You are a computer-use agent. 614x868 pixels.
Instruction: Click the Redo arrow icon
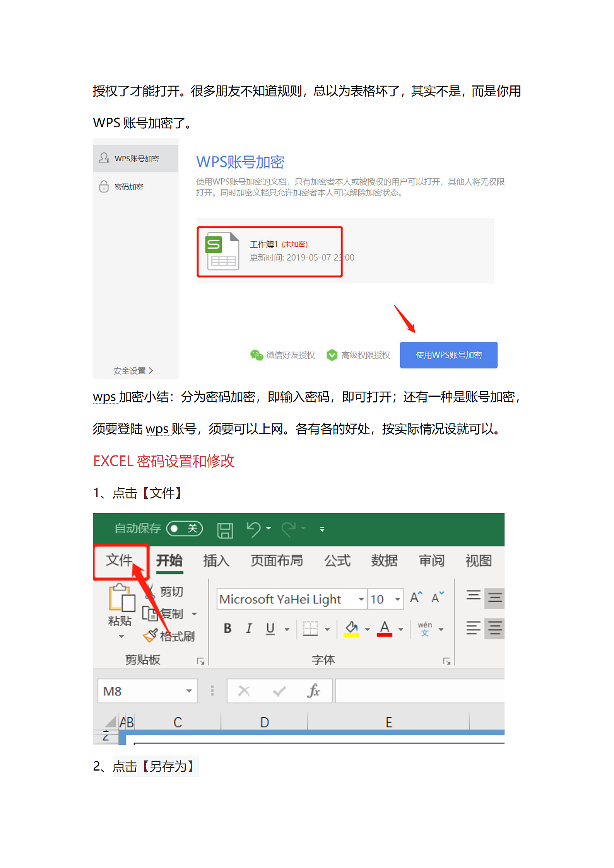[289, 529]
